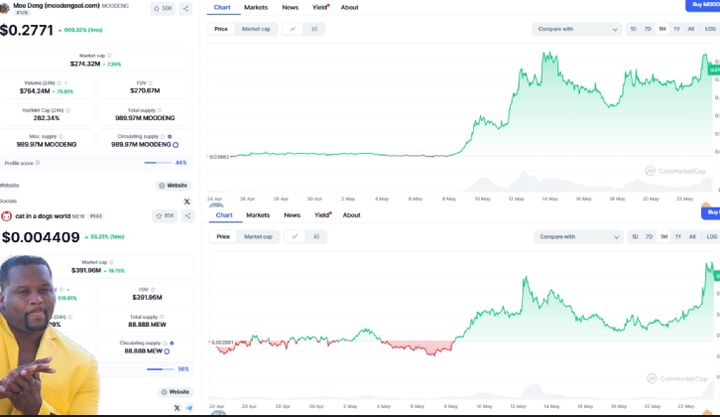Image resolution: width=720 pixels, height=417 pixels.
Task: Click info icon beside Moo Deng Circulating supply
Action: pyautogui.click(x=163, y=136)
